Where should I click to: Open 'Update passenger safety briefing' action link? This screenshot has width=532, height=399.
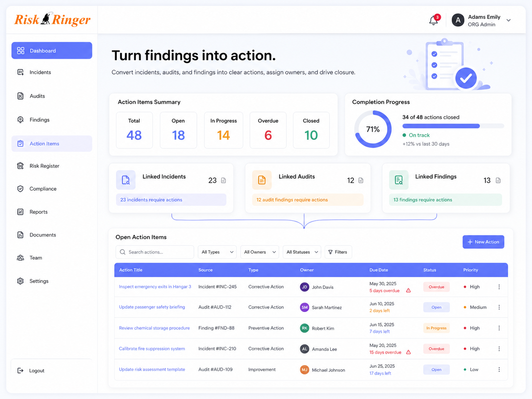coord(152,307)
